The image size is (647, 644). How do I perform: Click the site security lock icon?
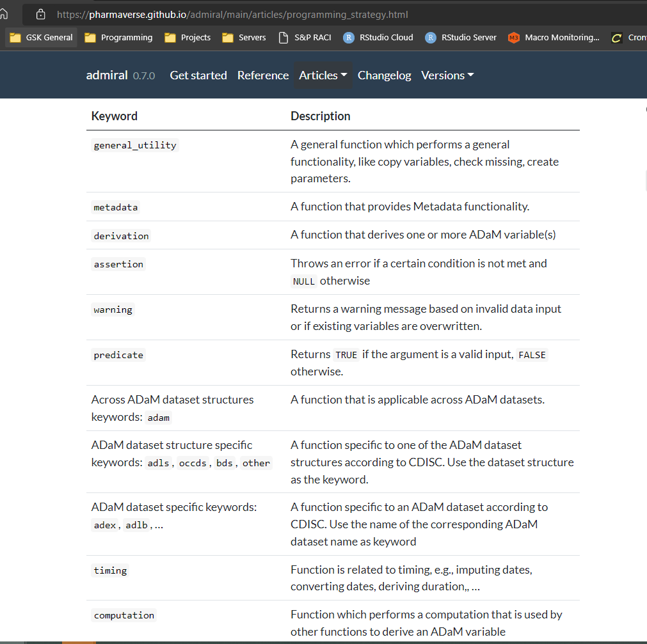(x=40, y=13)
